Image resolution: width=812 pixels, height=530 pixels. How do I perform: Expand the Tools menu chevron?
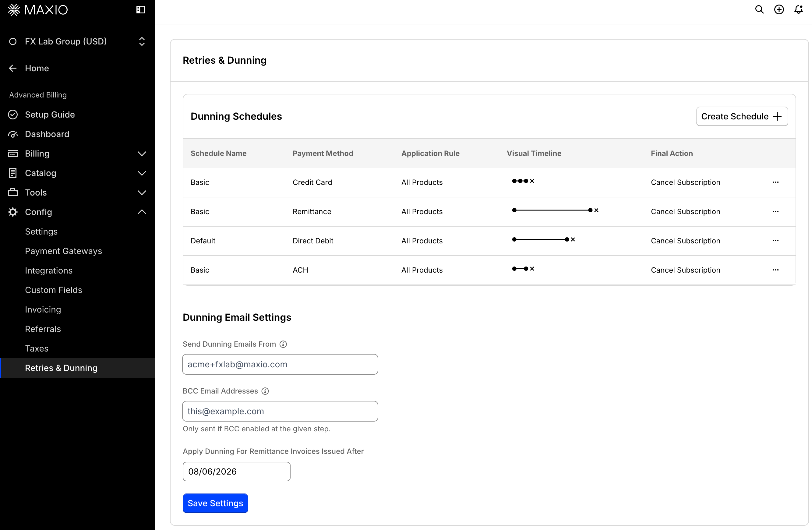[142, 193]
